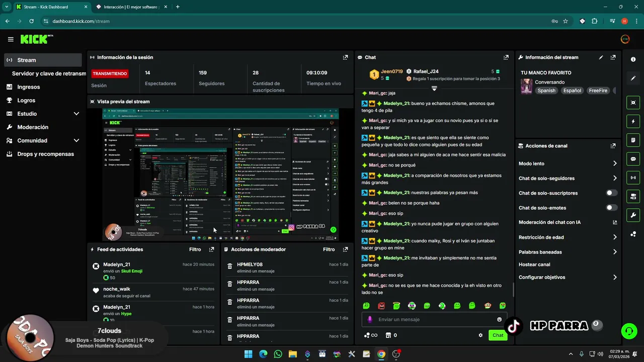Expand the chat leaderboard double chevron

434,88
